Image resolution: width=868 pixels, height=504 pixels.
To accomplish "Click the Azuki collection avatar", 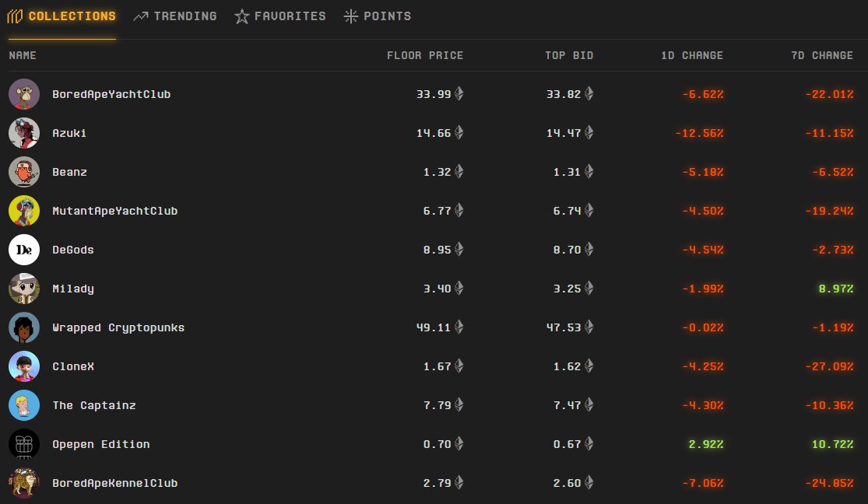I will [24, 133].
